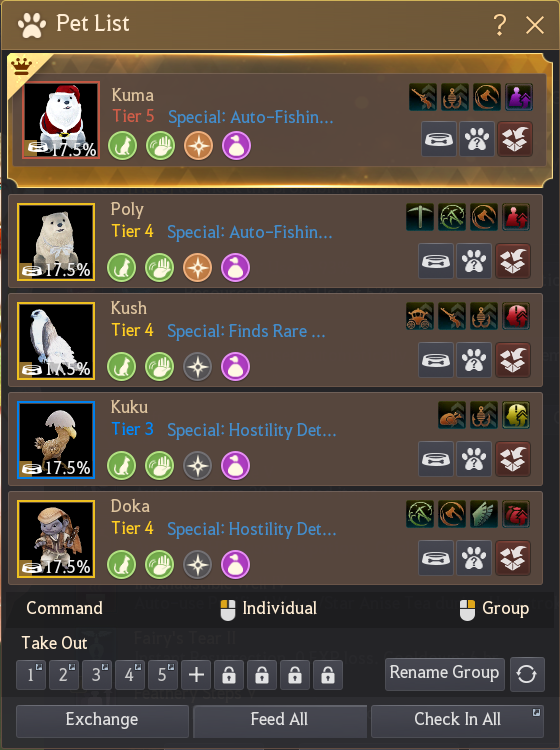Image resolution: width=560 pixels, height=750 pixels.
Task: Toggle Kush's gray special skill icon on
Action: [x=198, y=367]
